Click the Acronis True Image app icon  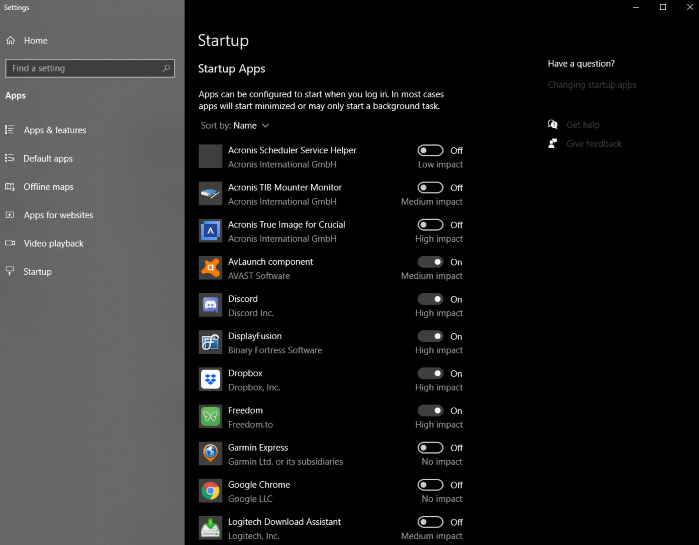point(210,231)
